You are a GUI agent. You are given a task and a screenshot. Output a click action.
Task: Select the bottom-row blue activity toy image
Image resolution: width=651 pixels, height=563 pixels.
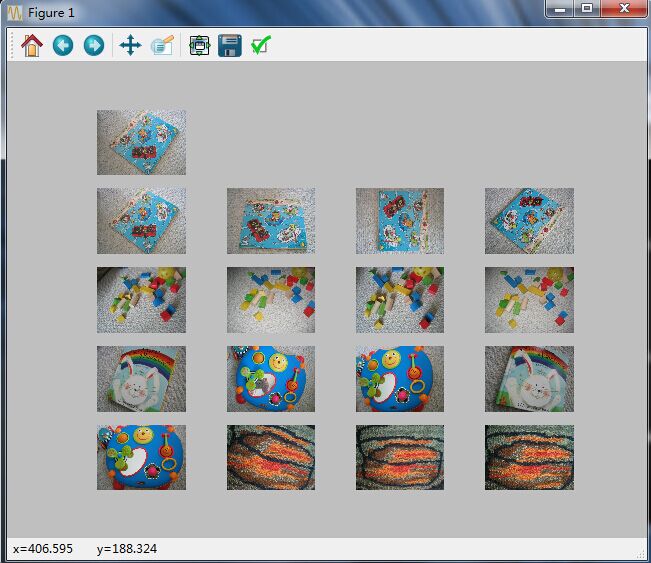(141, 457)
